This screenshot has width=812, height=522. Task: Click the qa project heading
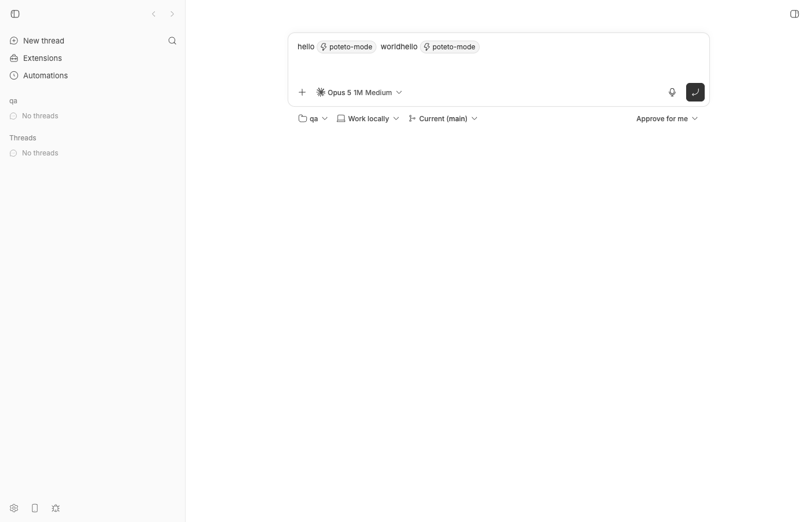click(x=13, y=101)
